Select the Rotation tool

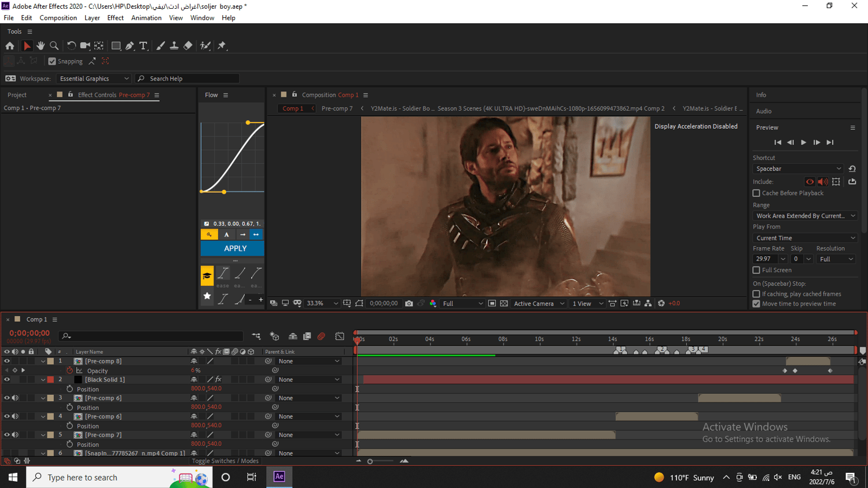click(x=71, y=46)
